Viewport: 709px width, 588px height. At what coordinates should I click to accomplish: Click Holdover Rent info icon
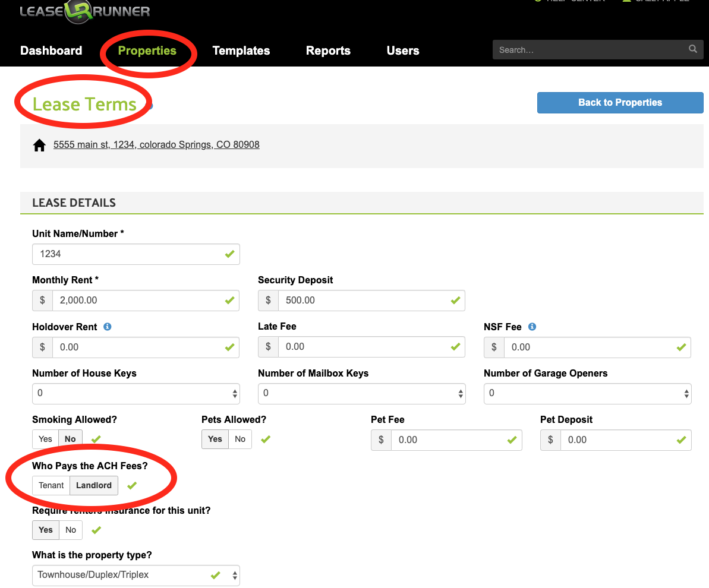[108, 327]
